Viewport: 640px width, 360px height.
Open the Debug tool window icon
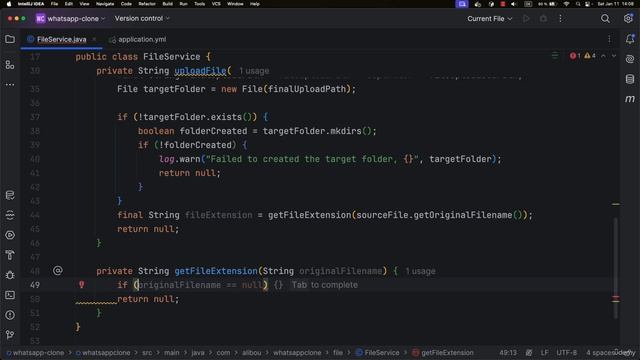10,275
